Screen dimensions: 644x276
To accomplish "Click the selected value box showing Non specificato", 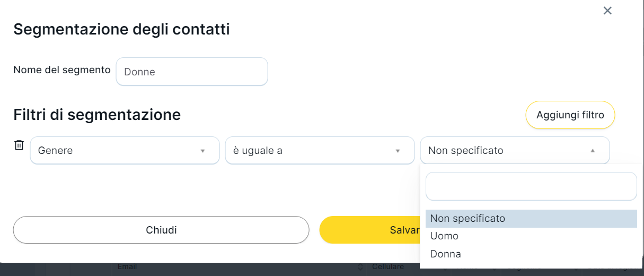I will pyautogui.click(x=504, y=151).
